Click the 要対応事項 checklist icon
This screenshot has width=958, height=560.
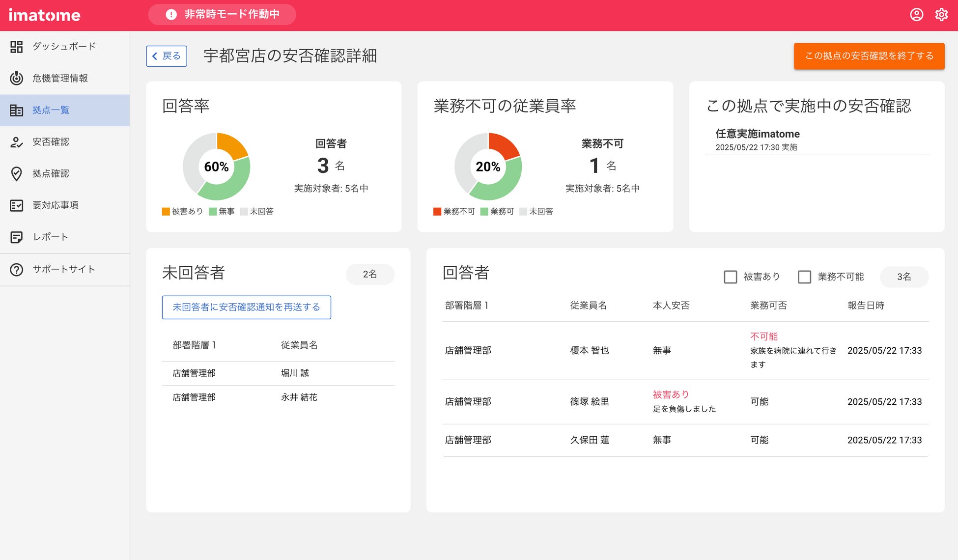16,205
